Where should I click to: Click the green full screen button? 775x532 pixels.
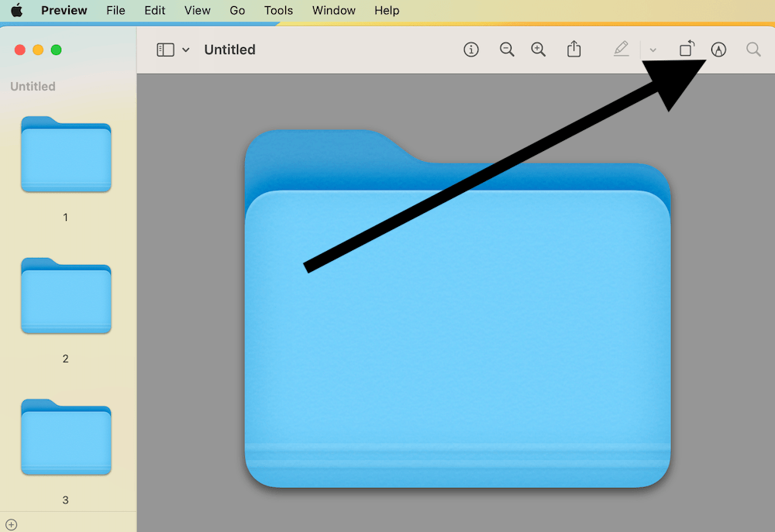point(57,50)
